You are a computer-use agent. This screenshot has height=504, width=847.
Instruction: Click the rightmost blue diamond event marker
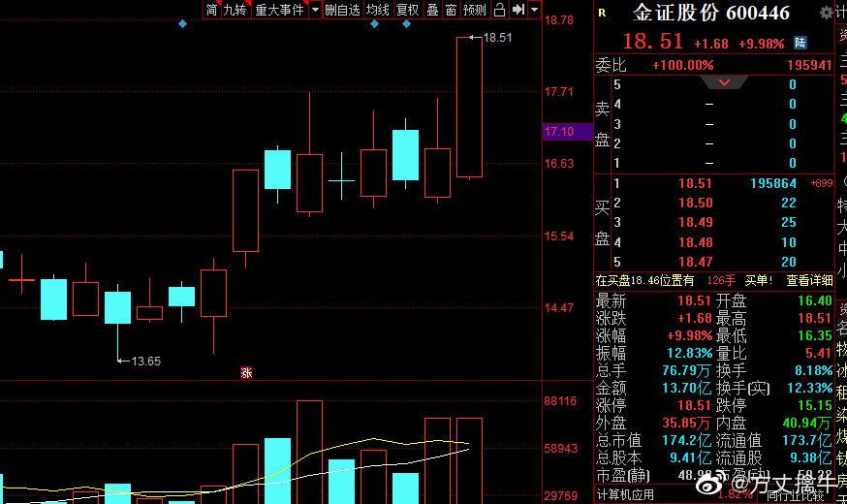click(x=406, y=23)
